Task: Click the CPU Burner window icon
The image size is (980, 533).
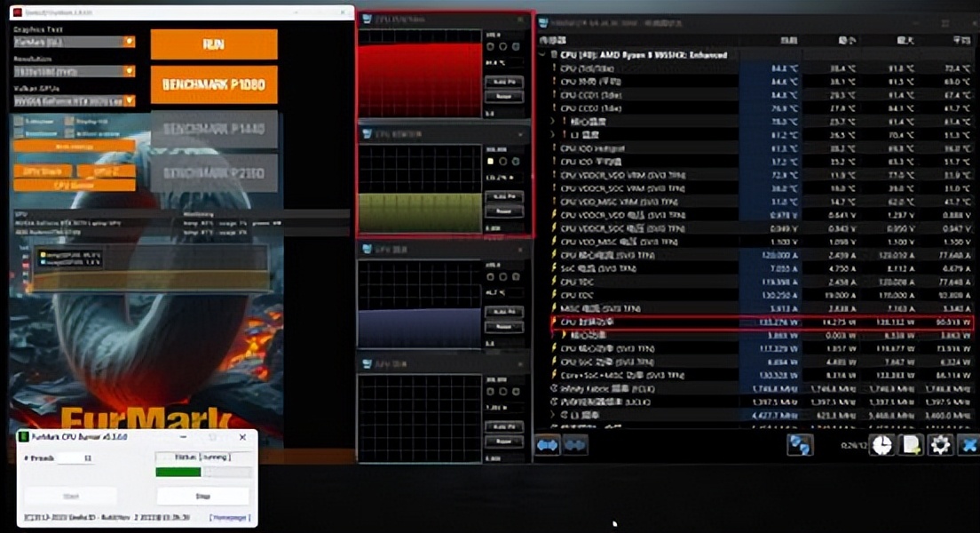Action: click(24, 437)
